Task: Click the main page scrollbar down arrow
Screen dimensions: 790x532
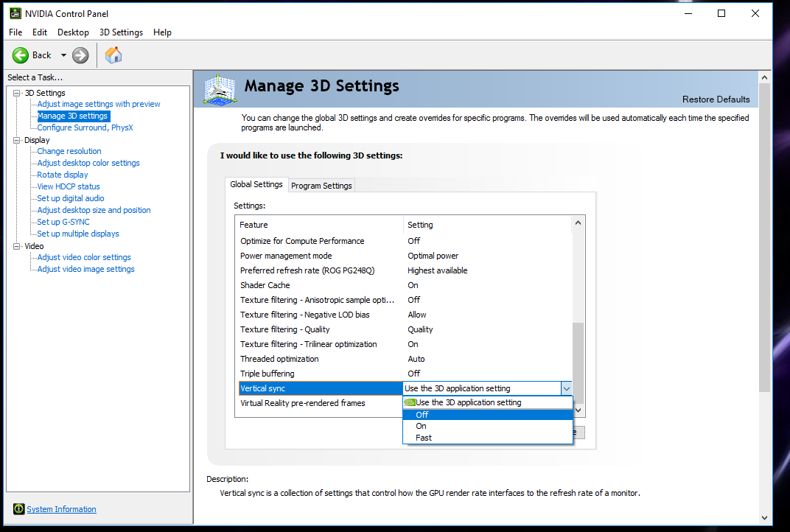Action: tap(764, 517)
